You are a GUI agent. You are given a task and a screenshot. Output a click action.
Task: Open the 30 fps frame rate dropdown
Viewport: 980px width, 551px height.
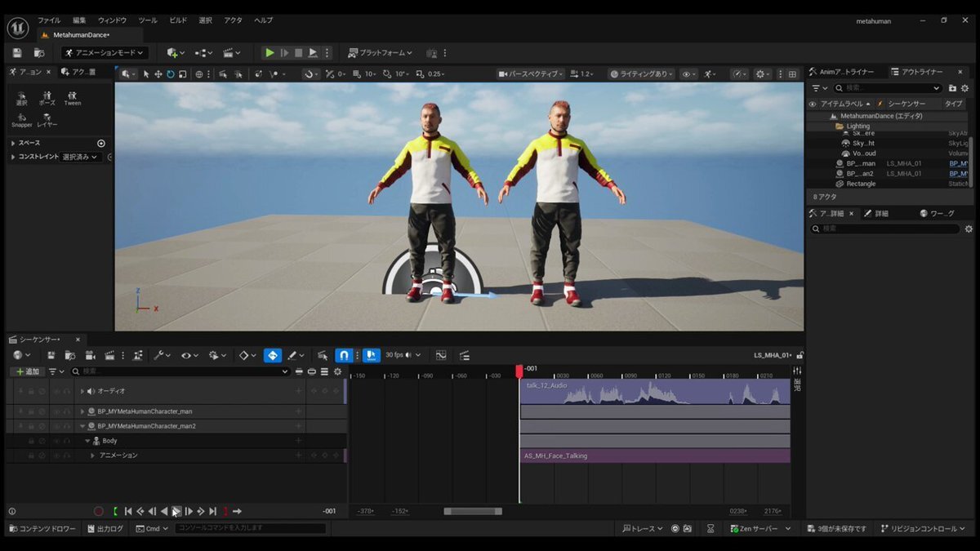[403, 355]
